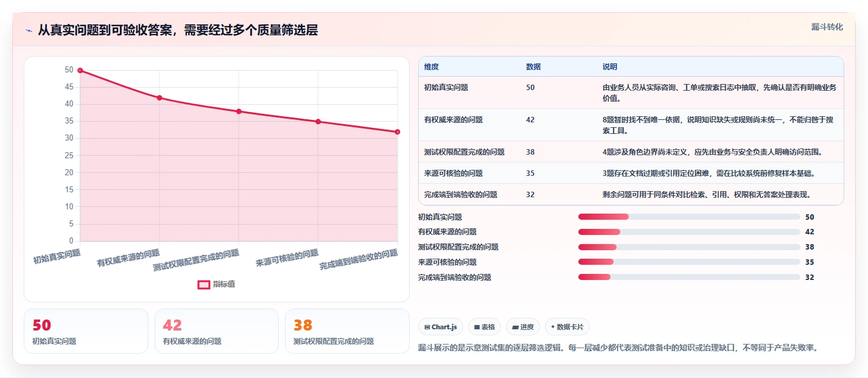Open the stat card showing 50 初始真实问题

tap(86, 331)
